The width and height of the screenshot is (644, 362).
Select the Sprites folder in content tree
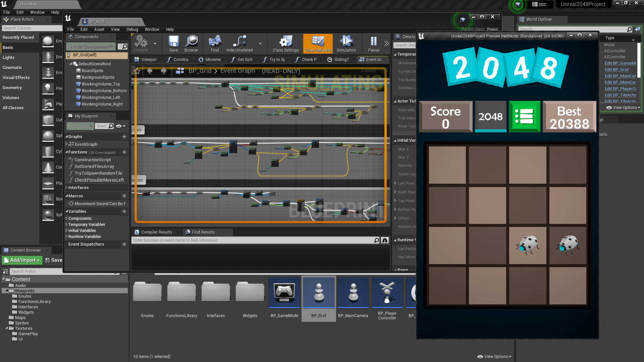(x=21, y=323)
